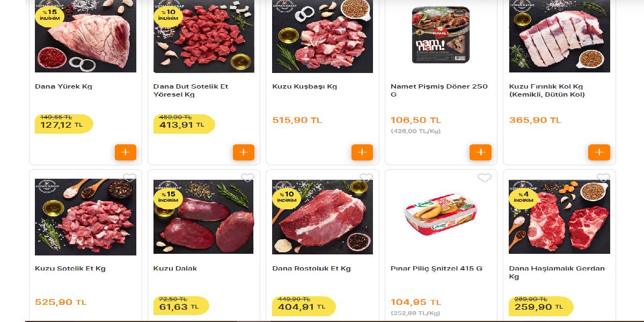View the Pınar Piliç Şnitzel product image
Screen dimensions: 644x322
tap(441, 216)
